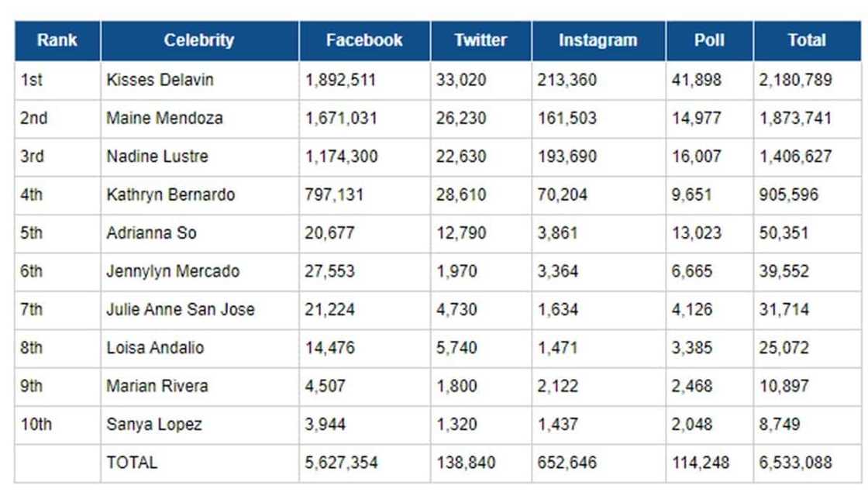Image resolution: width=868 pixels, height=499 pixels.
Task: Click the Celebrity column header
Action: point(199,40)
